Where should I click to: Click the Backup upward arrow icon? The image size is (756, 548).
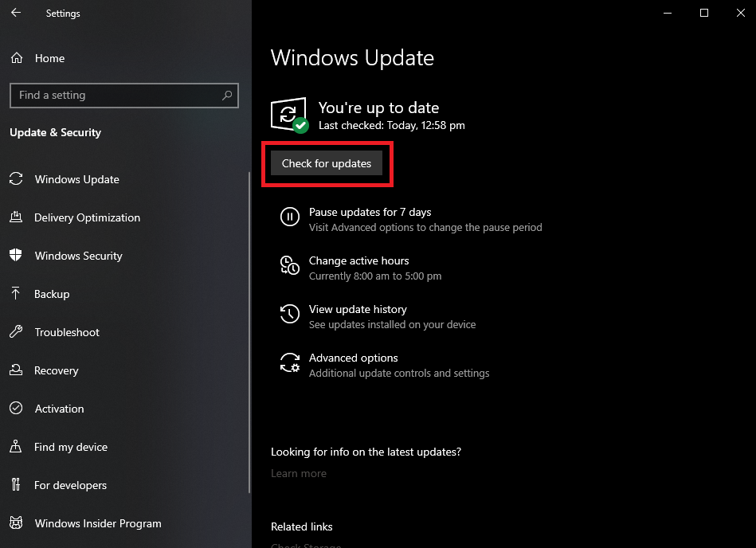[x=15, y=293]
